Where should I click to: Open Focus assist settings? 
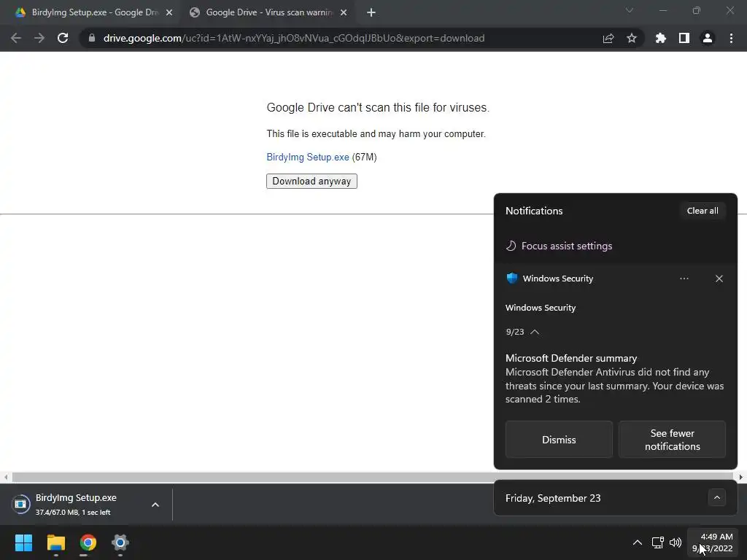point(559,246)
